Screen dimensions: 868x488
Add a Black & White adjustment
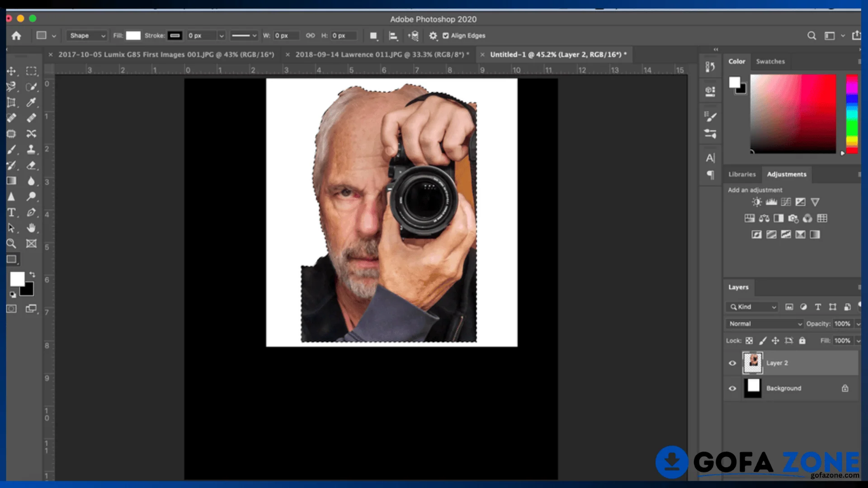click(x=778, y=218)
